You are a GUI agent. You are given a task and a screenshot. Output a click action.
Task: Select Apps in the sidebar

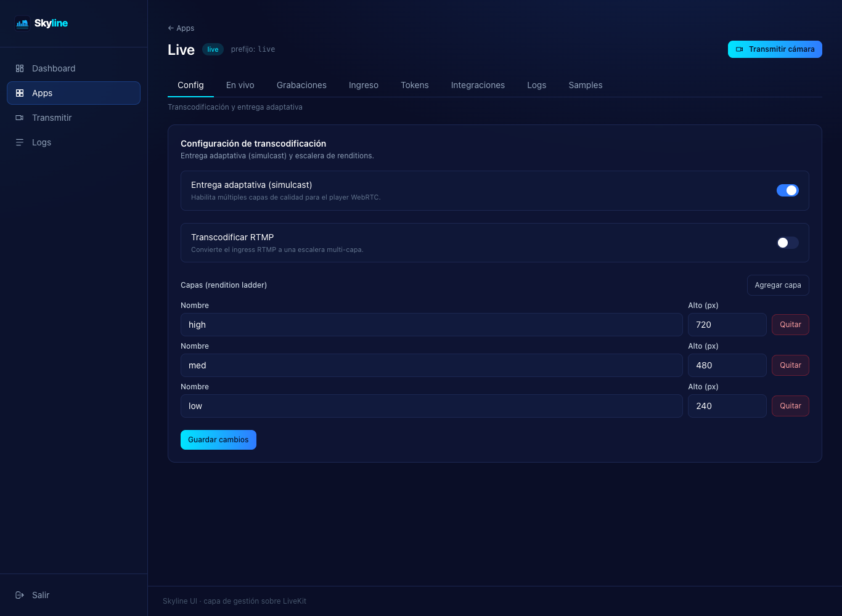point(73,93)
